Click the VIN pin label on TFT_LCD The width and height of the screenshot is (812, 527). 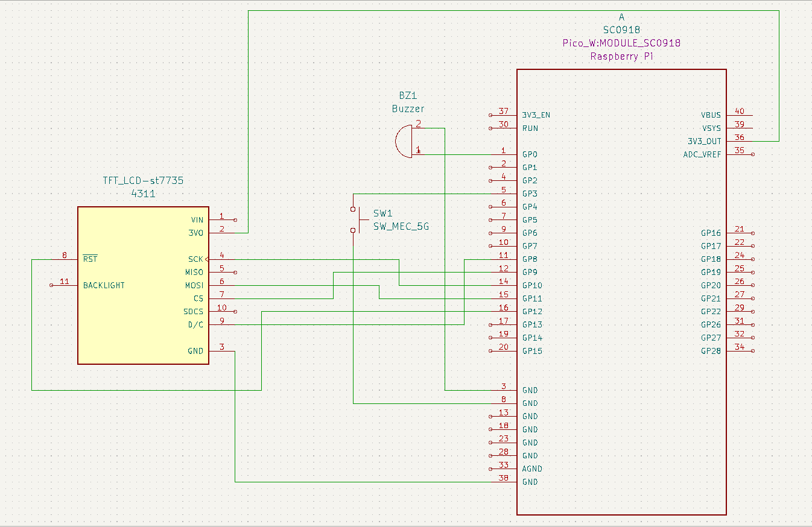tap(197, 220)
